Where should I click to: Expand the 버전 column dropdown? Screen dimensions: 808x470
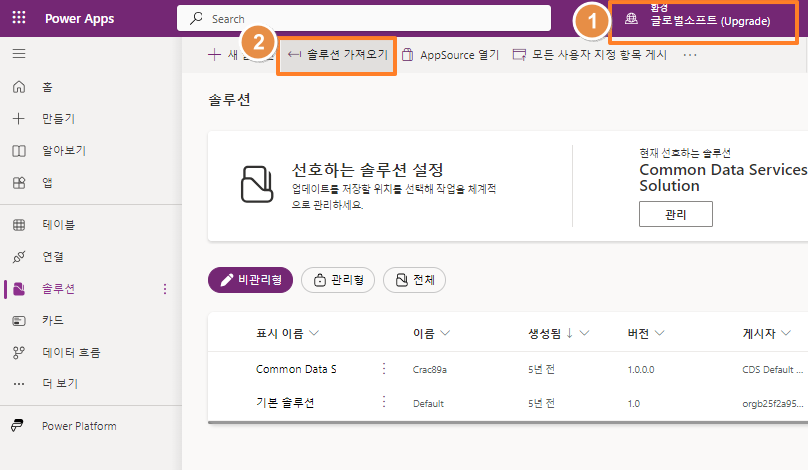[660, 333]
